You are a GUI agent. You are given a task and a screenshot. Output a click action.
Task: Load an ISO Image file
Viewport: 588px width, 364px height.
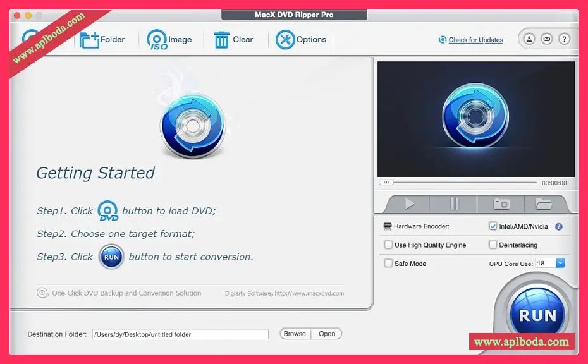(x=157, y=40)
